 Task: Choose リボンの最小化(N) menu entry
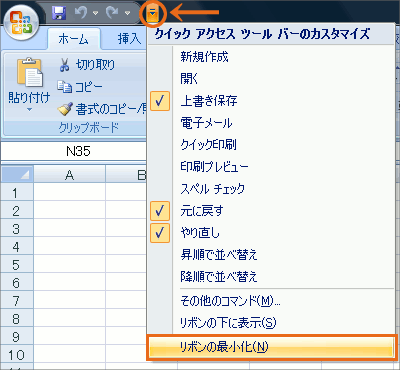(271, 347)
